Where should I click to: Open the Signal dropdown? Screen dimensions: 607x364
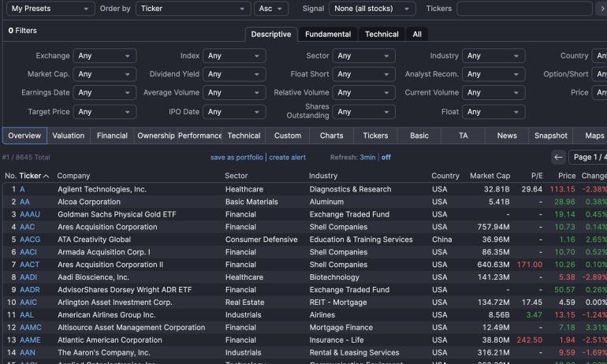click(372, 9)
